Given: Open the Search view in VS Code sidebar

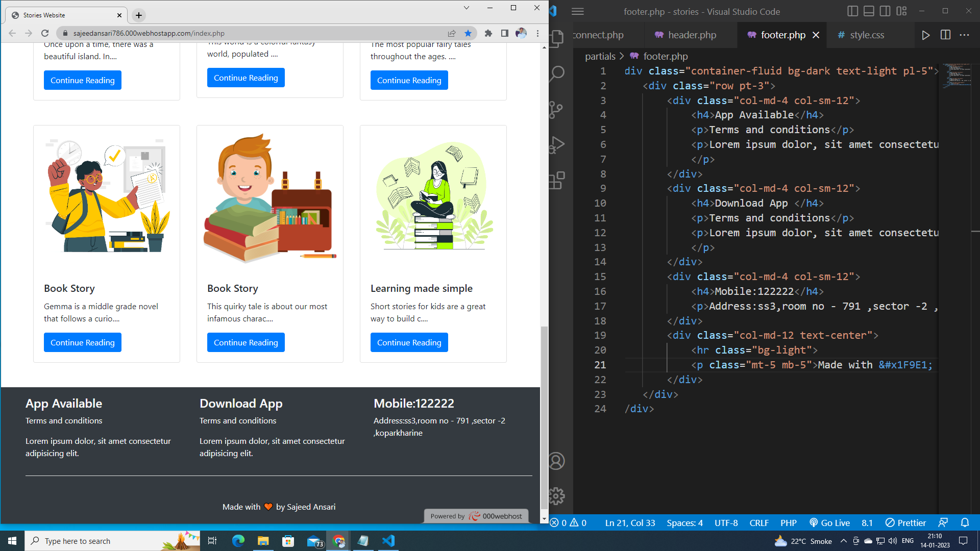Looking at the screenshot, I should pyautogui.click(x=556, y=73).
